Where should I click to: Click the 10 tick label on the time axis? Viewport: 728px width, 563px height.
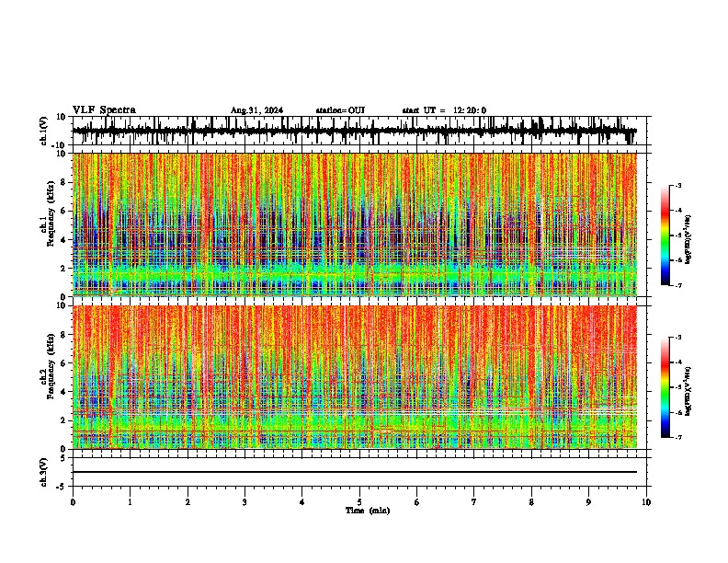pos(646,502)
